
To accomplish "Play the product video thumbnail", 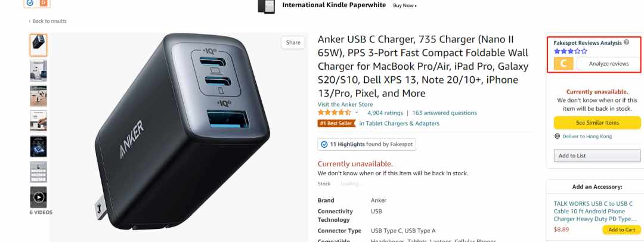I will (38, 197).
